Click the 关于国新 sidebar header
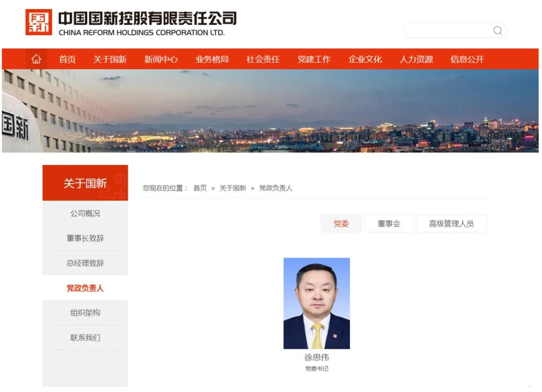The width and height of the screenshot is (542, 392). tap(85, 183)
